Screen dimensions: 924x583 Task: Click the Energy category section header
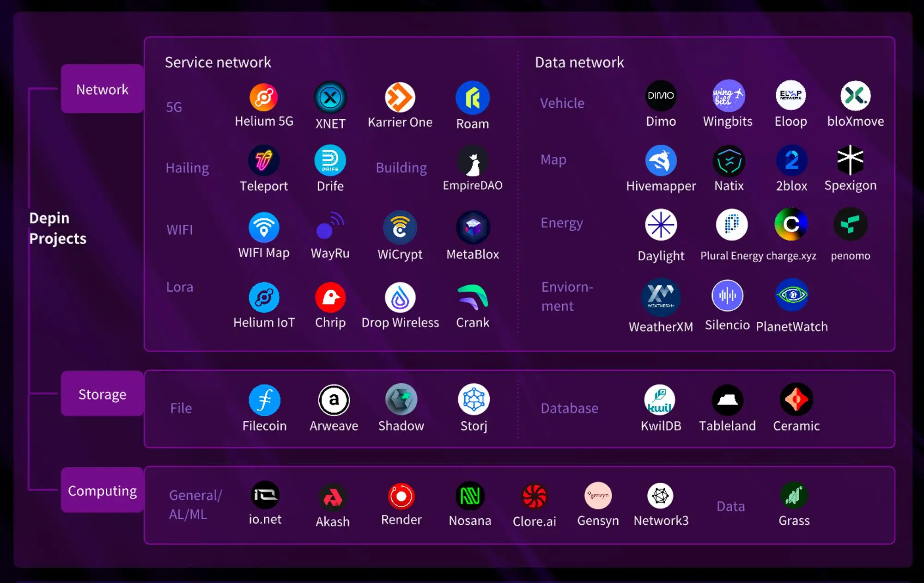pos(561,222)
